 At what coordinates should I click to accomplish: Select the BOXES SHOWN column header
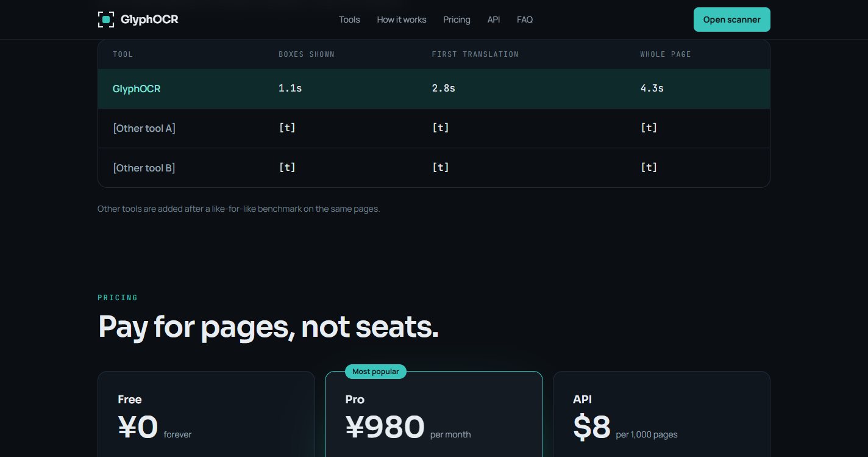tap(307, 54)
